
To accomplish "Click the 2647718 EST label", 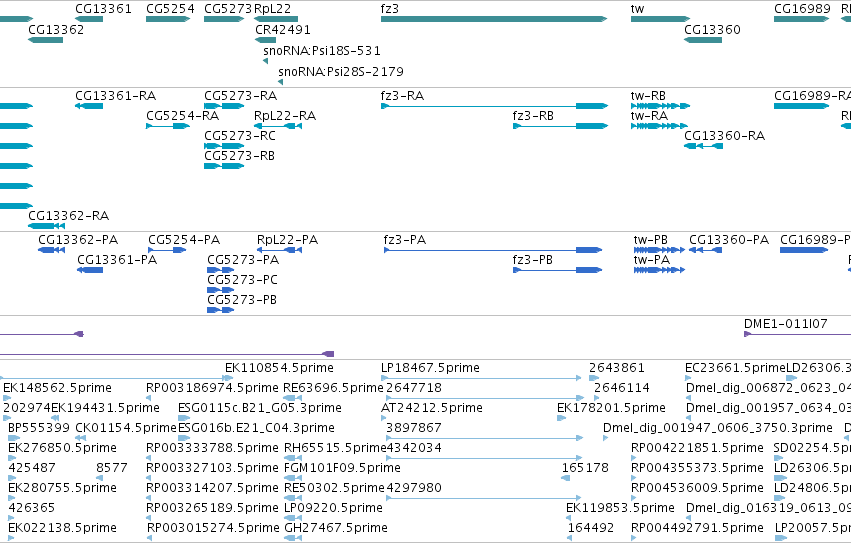I will [x=414, y=388].
